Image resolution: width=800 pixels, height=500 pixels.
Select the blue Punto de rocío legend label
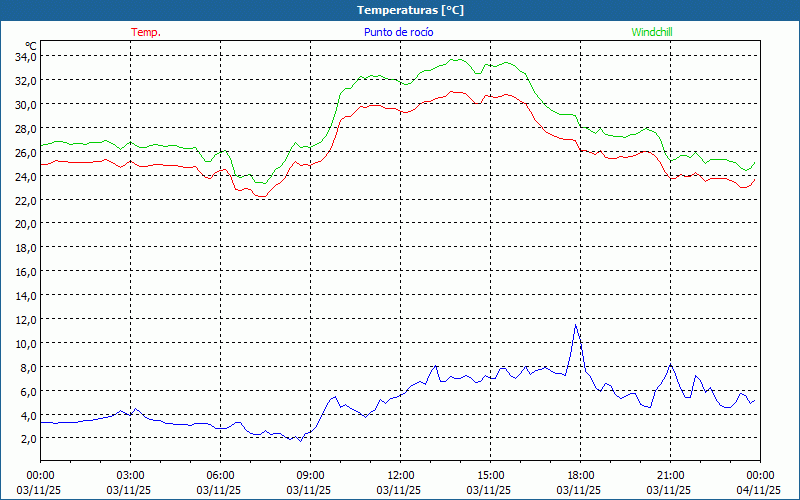click(x=399, y=32)
